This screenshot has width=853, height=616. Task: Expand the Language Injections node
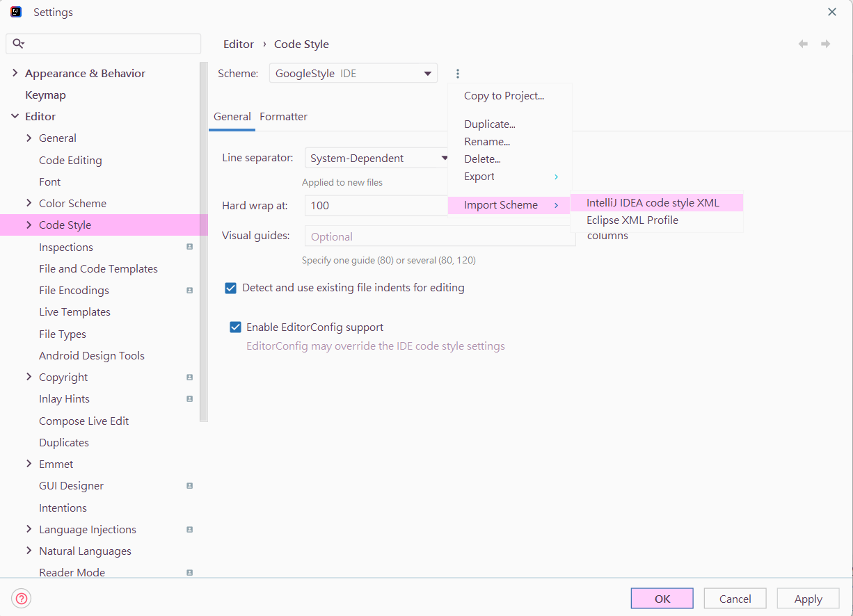pyautogui.click(x=29, y=529)
